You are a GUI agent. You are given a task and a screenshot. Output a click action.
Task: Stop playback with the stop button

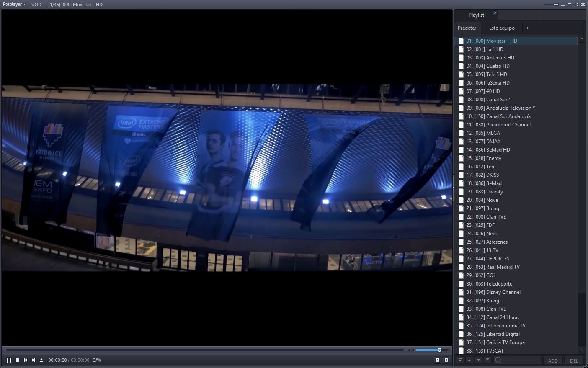click(18, 360)
